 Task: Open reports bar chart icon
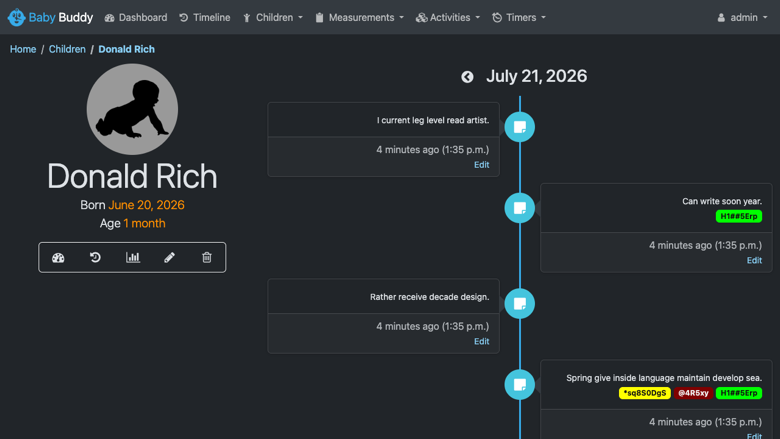(132, 258)
